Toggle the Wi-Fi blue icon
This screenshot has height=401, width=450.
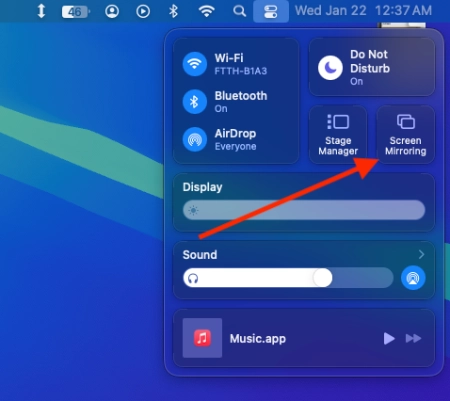coord(195,64)
